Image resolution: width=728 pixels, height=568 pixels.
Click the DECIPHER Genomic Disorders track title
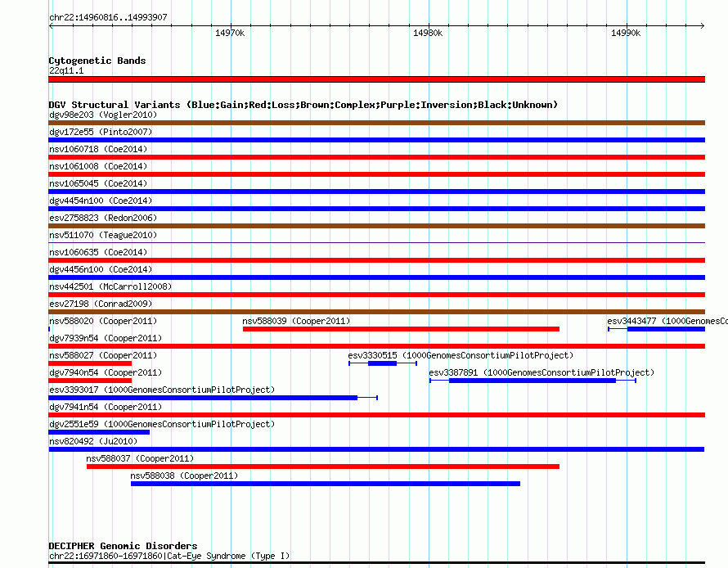[x=123, y=546]
